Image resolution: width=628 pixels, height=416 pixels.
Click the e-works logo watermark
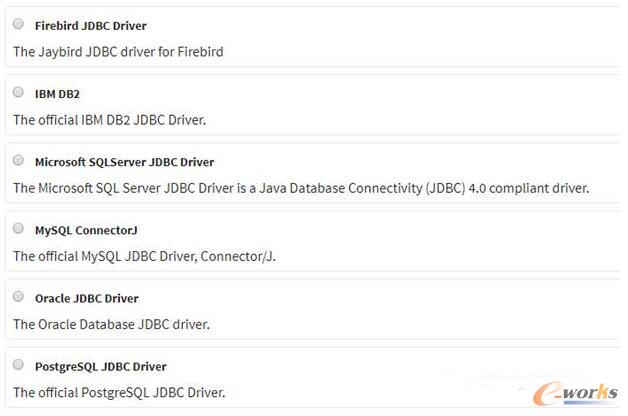575,394
